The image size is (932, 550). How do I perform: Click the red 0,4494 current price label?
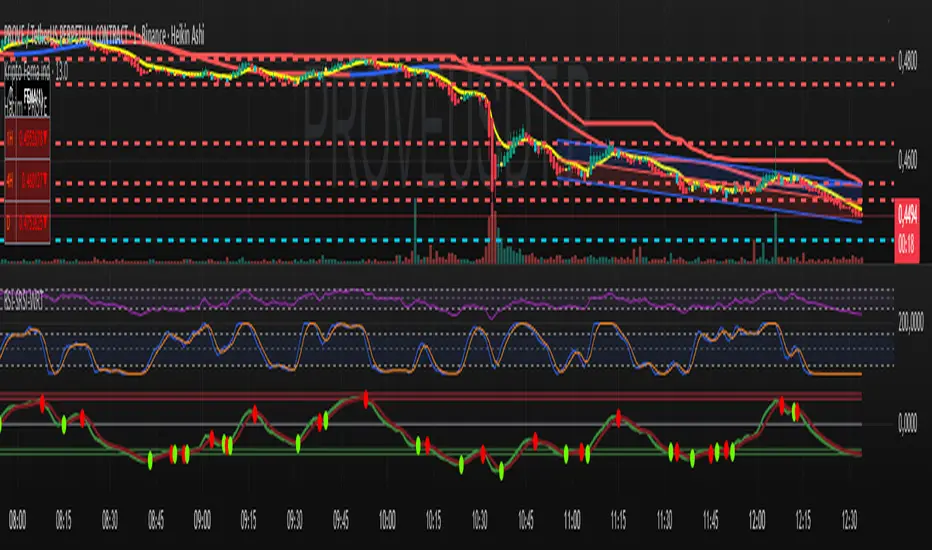pos(907,231)
